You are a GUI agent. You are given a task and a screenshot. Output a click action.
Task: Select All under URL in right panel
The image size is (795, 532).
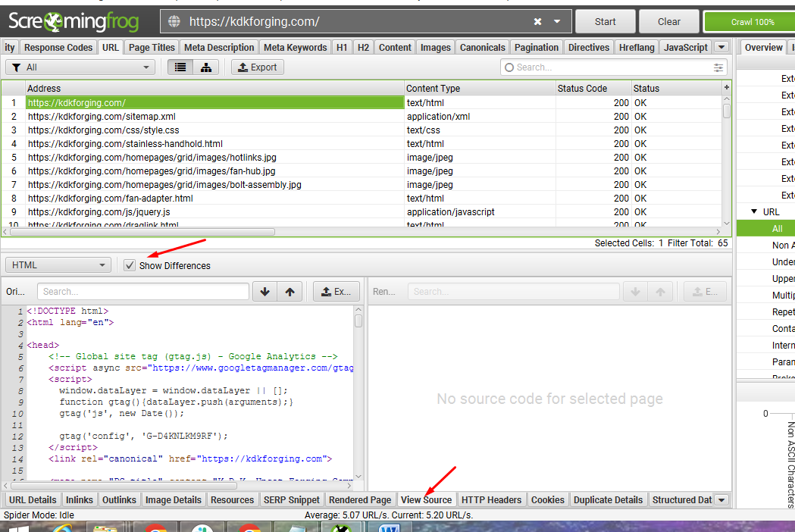(x=778, y=229)
